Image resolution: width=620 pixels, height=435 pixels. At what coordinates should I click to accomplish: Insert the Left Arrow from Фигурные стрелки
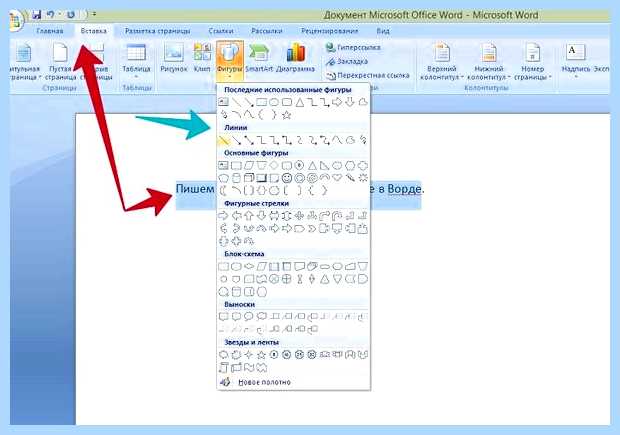coord(236,216)
